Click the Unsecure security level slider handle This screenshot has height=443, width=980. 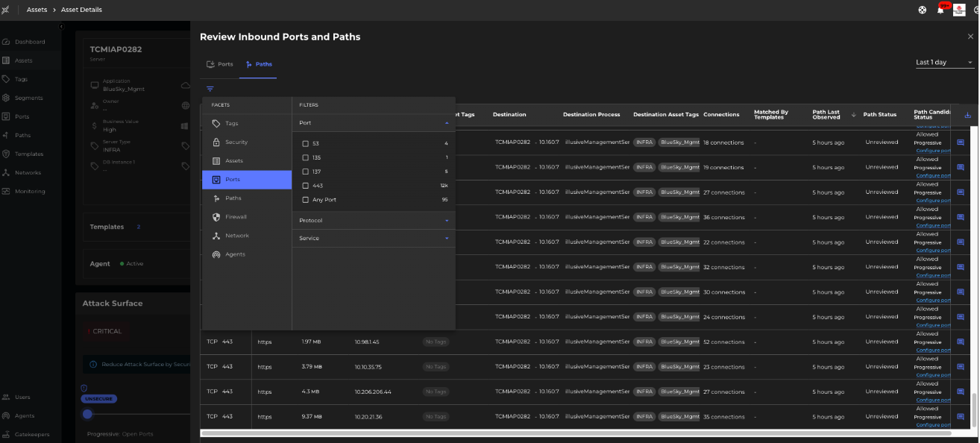(x=87, y=414)
